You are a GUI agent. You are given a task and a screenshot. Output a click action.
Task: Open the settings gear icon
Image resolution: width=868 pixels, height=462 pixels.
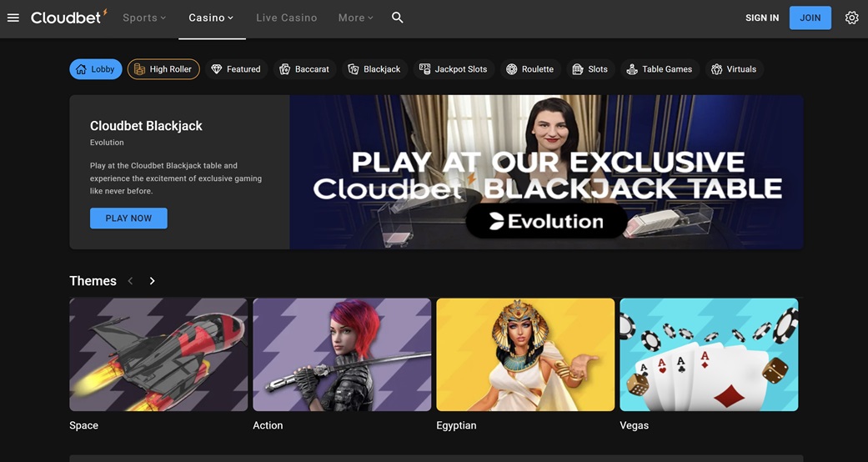[852, 18]
